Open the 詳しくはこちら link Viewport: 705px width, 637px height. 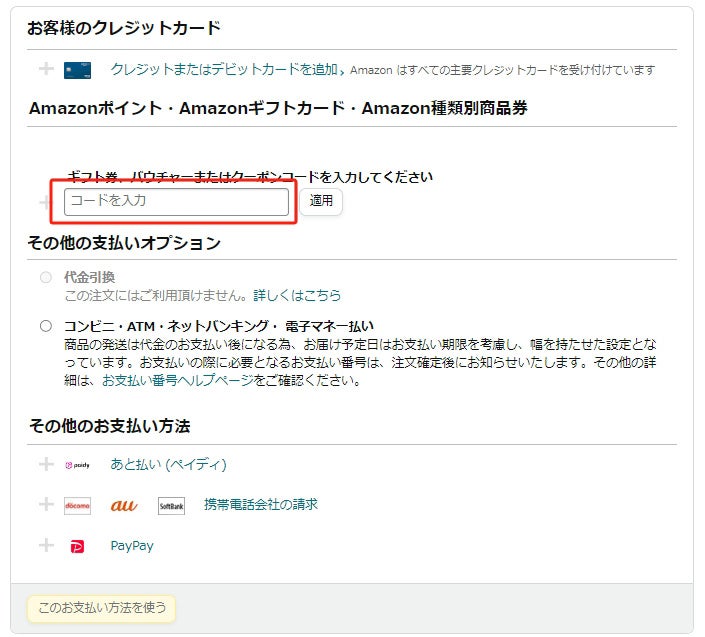[x=297, y=295]
